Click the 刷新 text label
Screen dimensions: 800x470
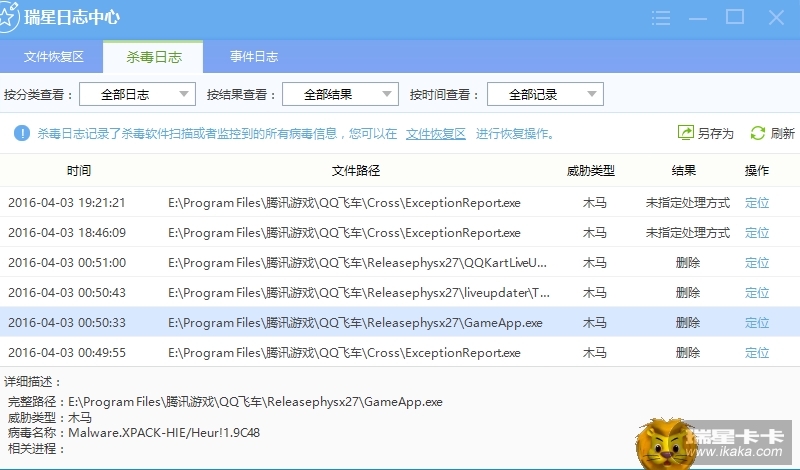coord(783,134)
